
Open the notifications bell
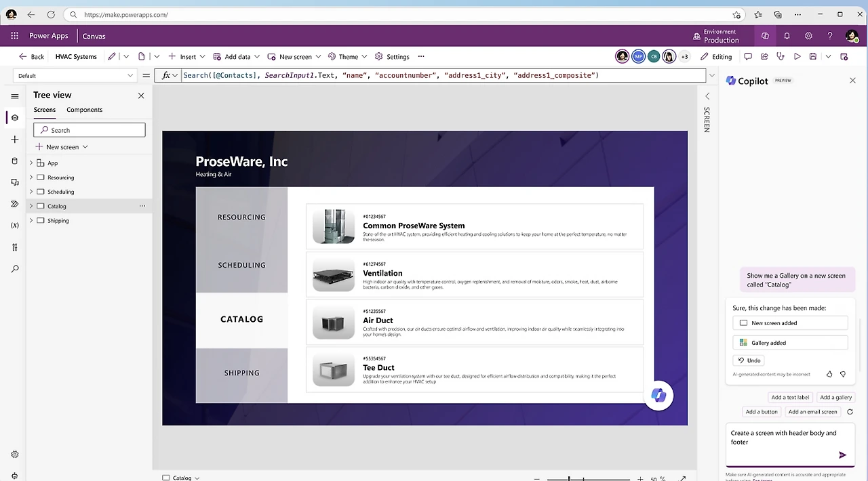787,36
